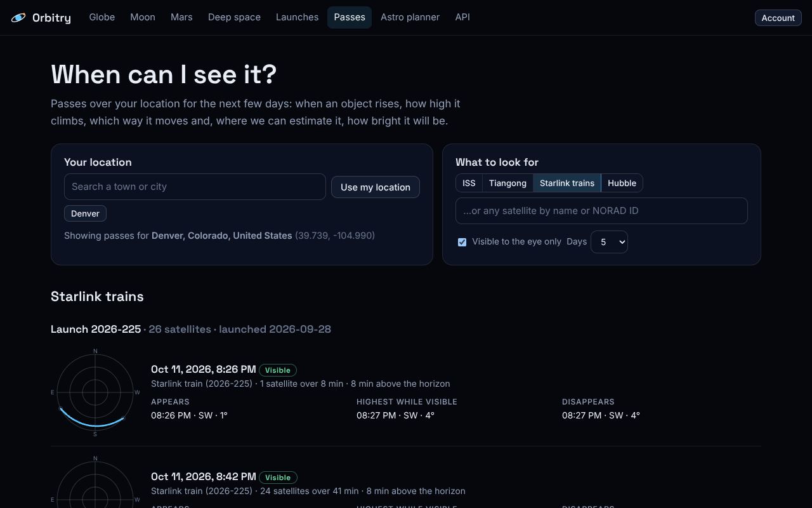Show Hubble passes
The height and width of the screenshot is (508, 812).
(x=622, y=183)
